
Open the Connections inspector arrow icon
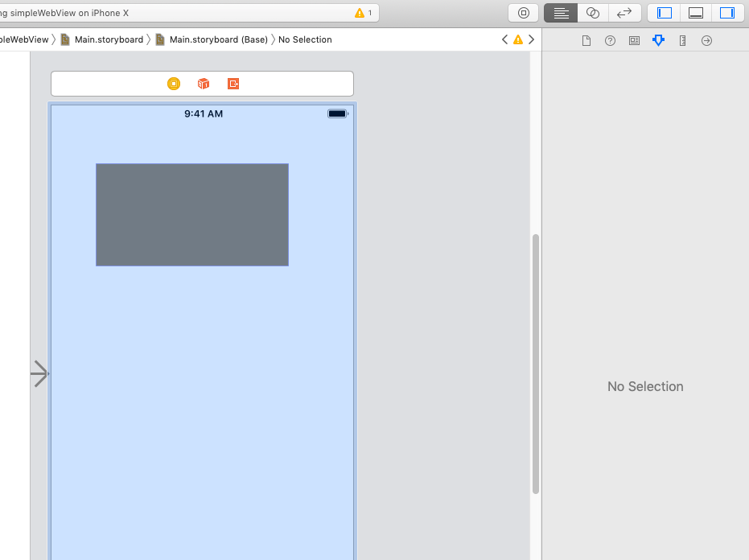(706, 40)
